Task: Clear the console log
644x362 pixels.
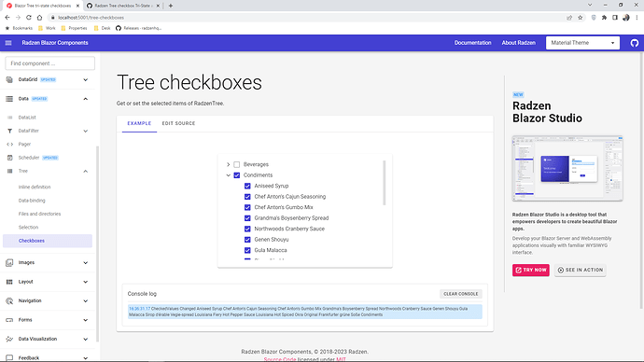Action: tap(460, 294)
